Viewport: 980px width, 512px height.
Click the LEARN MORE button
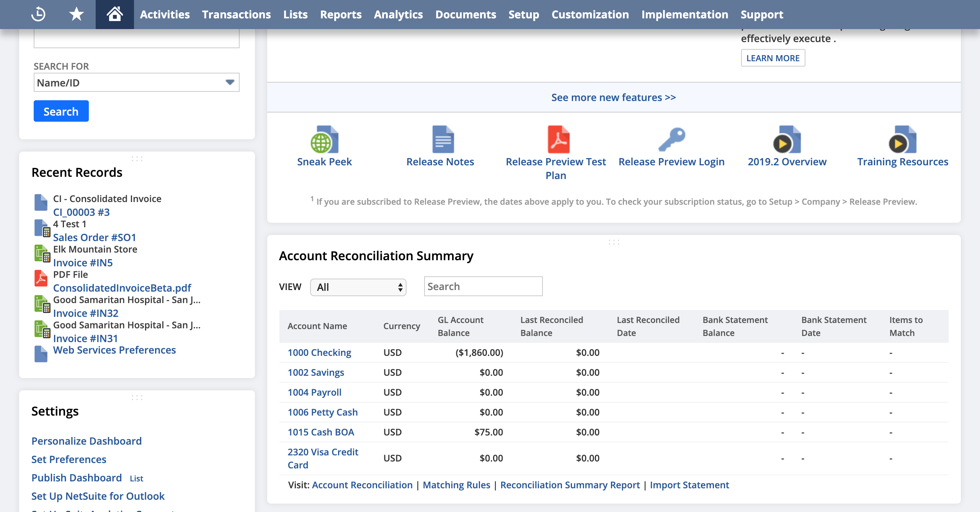tap(773, 58)
